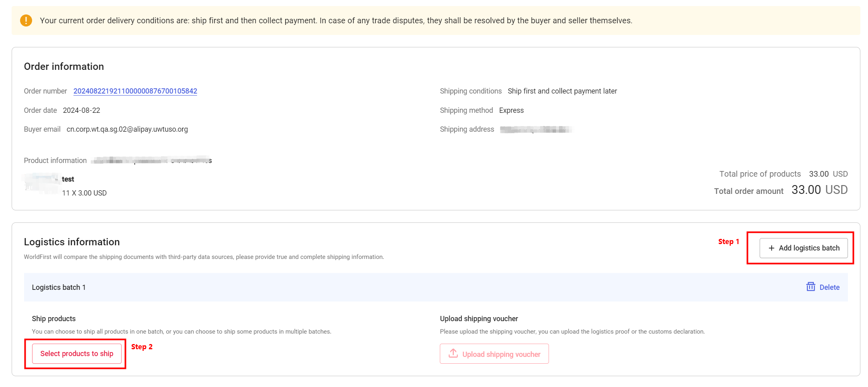The width and height of the screenshot is (868, 387).
Task: Click the upload icon in Upload shipping voucher
Action: coord(453,353)
